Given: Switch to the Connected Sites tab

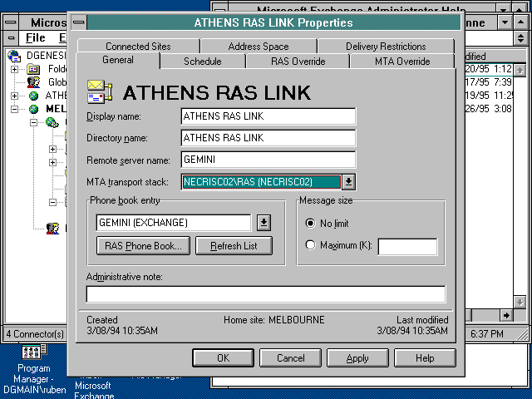Looking at the screenshot, I should tap(138, 47).
